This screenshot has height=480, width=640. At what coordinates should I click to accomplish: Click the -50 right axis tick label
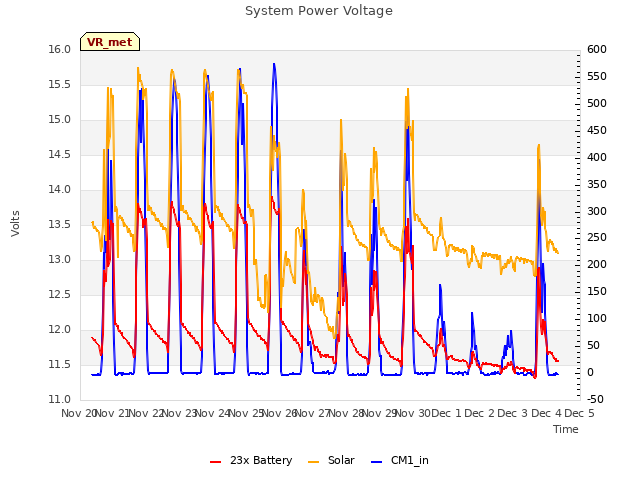click(596, 400)
